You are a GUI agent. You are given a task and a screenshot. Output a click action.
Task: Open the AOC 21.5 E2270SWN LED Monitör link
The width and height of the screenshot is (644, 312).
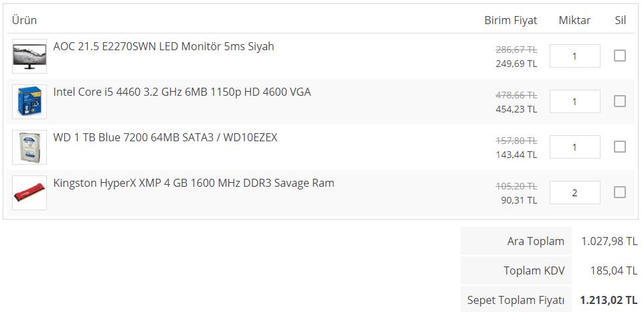[x=163, y=47]
